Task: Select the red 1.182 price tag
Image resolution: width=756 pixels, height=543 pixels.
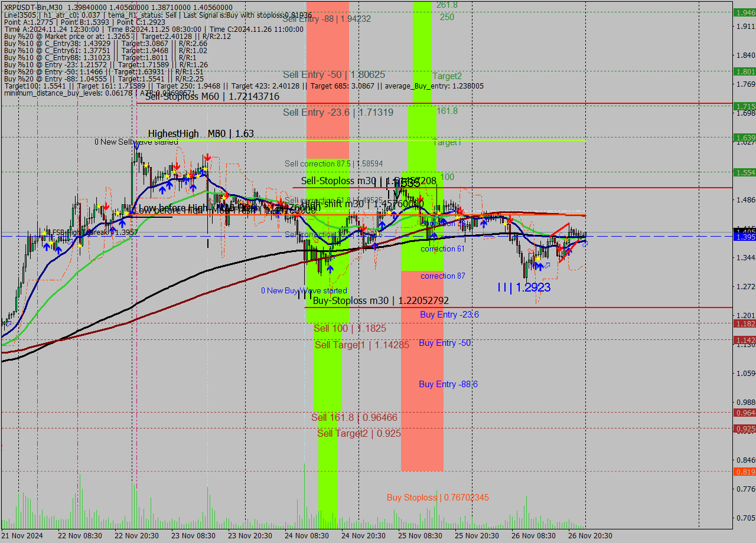Action: (x=745, y=323)
